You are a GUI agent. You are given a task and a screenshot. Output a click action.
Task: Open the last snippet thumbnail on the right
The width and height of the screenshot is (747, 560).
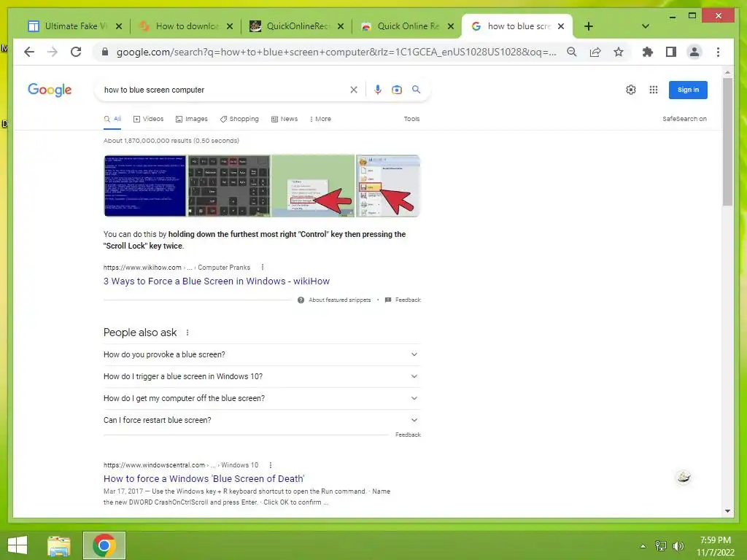coord(388,186)
